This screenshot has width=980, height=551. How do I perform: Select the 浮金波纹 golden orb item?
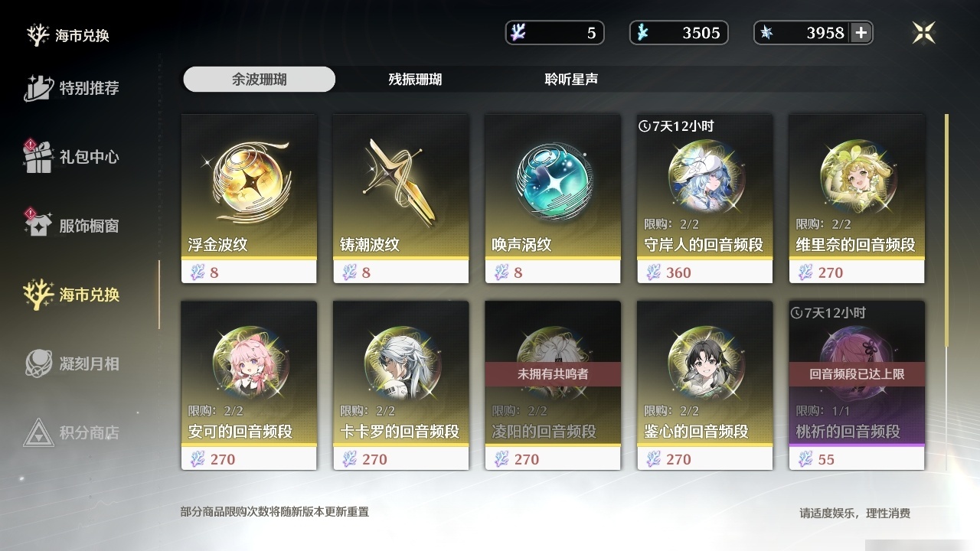249,199
